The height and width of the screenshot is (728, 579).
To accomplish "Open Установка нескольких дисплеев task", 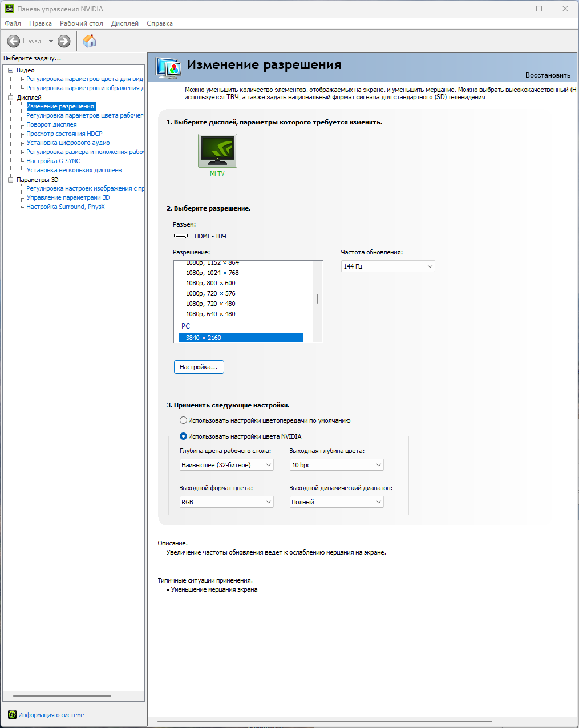I will click(x=74, y=170).
